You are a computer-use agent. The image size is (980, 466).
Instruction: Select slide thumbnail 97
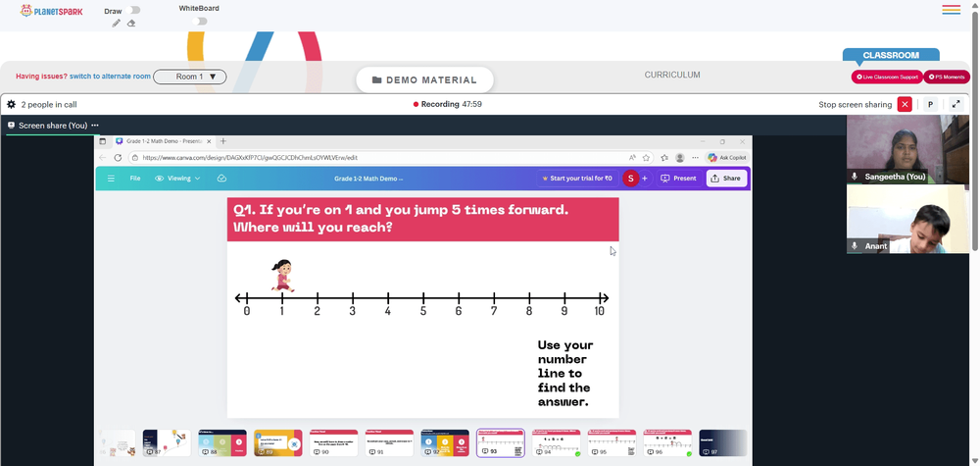tap(722, 442)
